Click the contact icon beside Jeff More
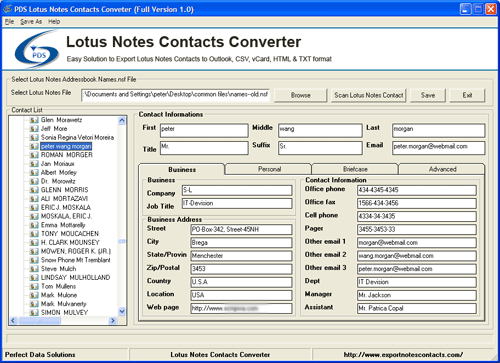 click(34, 129)
